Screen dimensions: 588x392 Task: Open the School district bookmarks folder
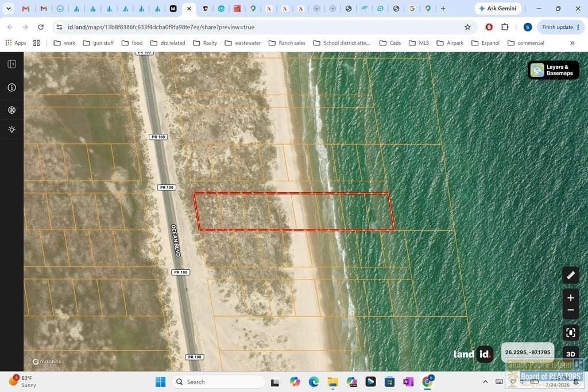342,42
